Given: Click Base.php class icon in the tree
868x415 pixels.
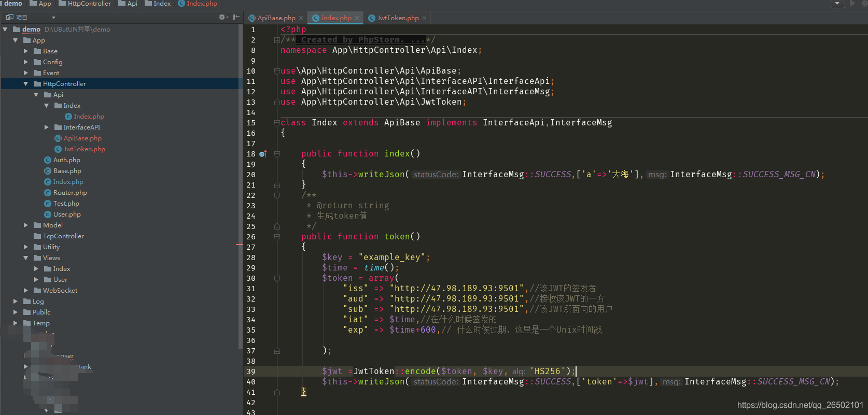Looking at the screenshot, I should click(48, 171).
